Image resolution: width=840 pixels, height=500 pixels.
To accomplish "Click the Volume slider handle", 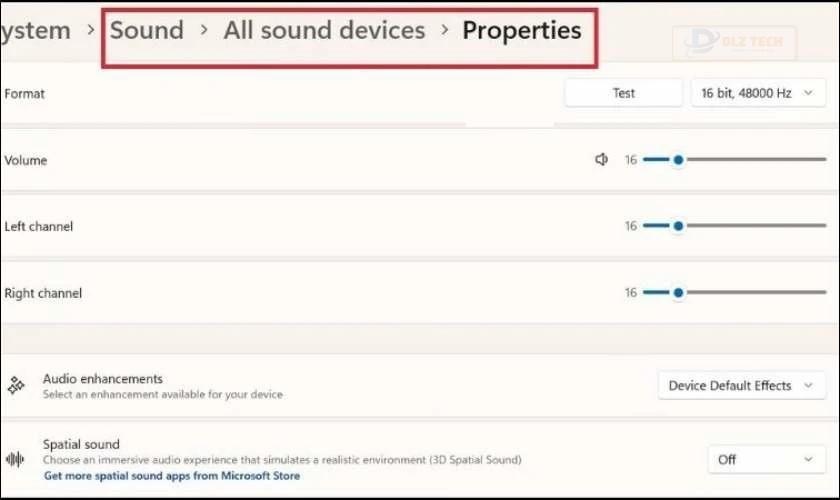I will pos(678,160).
